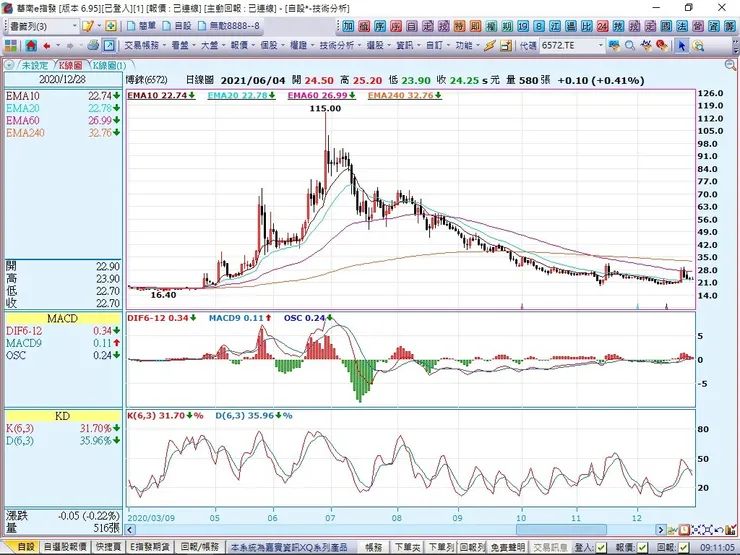Viewport: 740px width, 555px height.
Task: Click the red home icon
Action: click(x=31, y=46)
